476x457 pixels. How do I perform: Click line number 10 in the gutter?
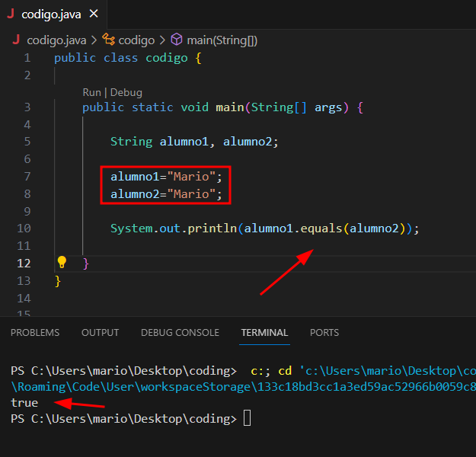pyautogui.click(x=24, y=228)
